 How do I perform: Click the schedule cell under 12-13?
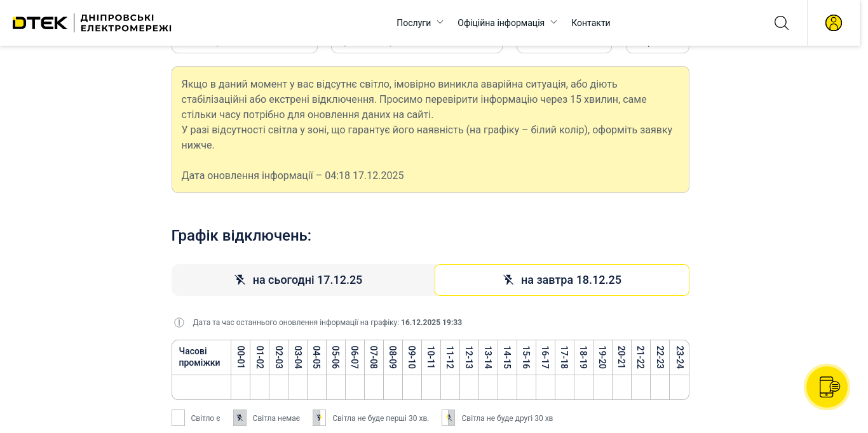coord(469,387)
